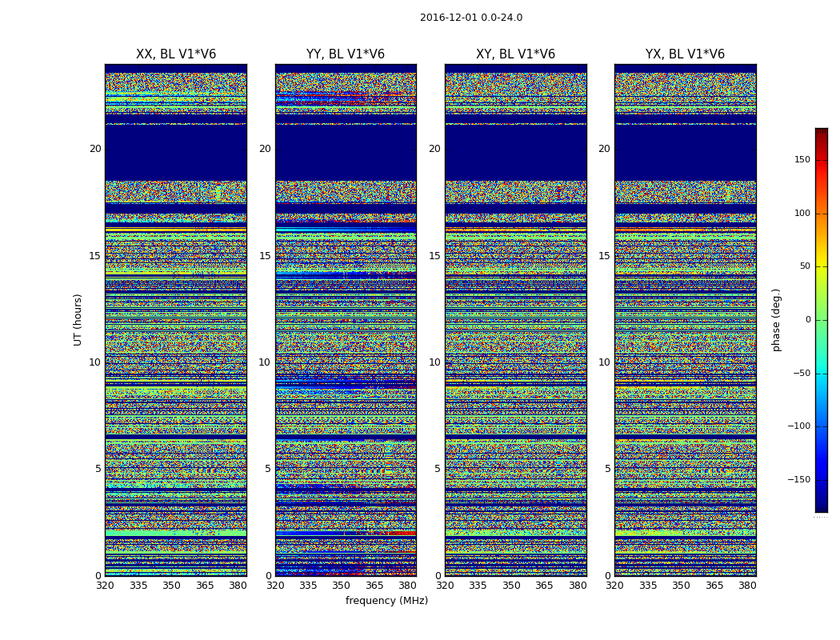The height and width of the screenshot is (640, 840).
Task: Click the frequency (MHz) x-axis label
Action: 386,601
